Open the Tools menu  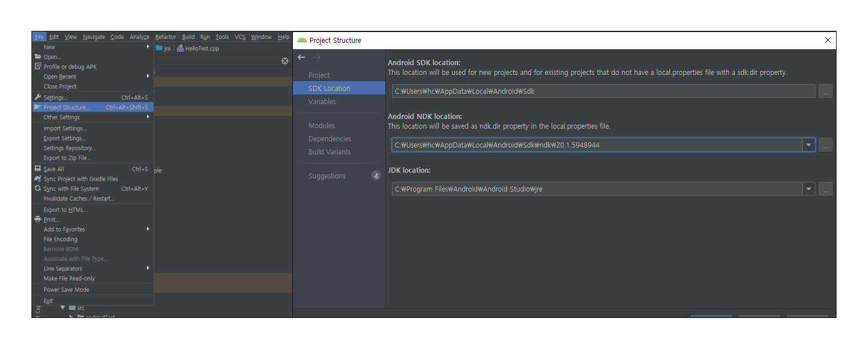click(222, 37)
